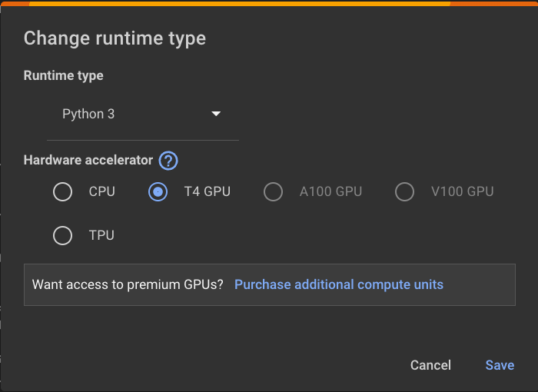Open the Python 3 runtime type dropdown
Screen dimensions: 538x392
(x=141, y=114)
